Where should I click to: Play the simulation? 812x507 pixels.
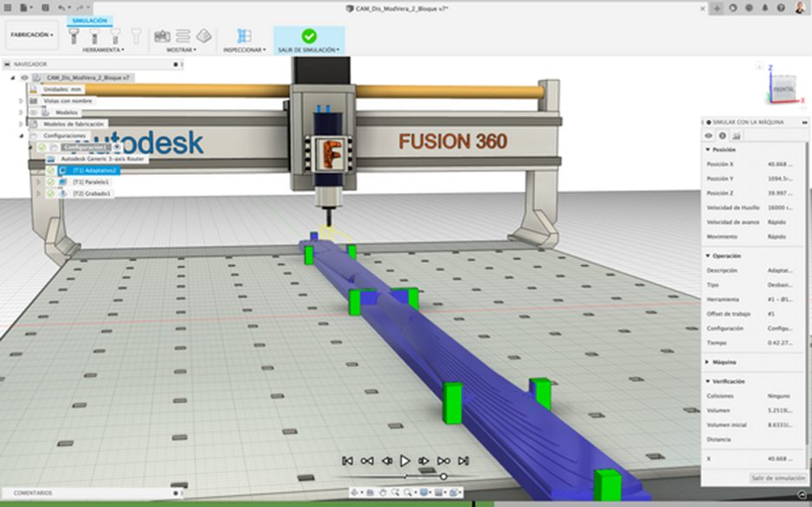pyautogui.click(x=405, y=460)
